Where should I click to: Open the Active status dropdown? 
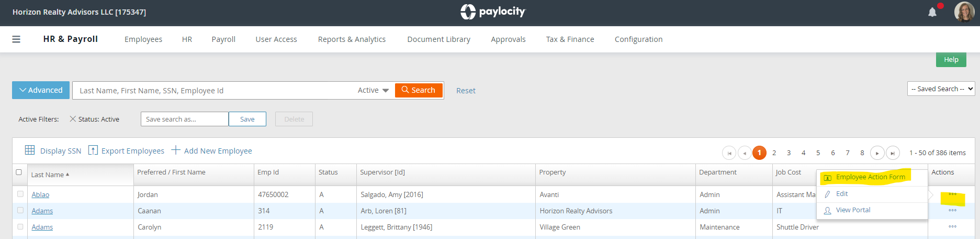373,90
